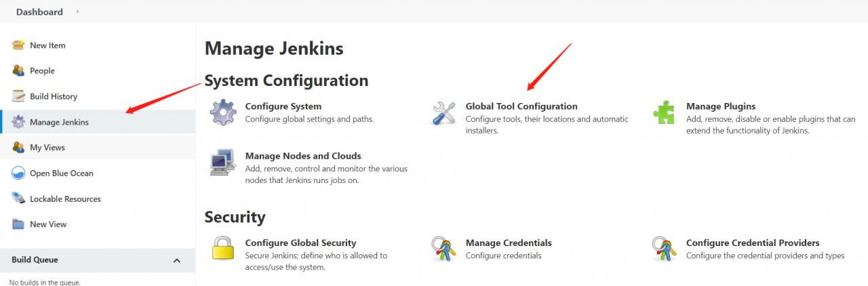This screenshot has width=868, height=286.
Task: Open My Views from the sidebar
Action: 47,147
